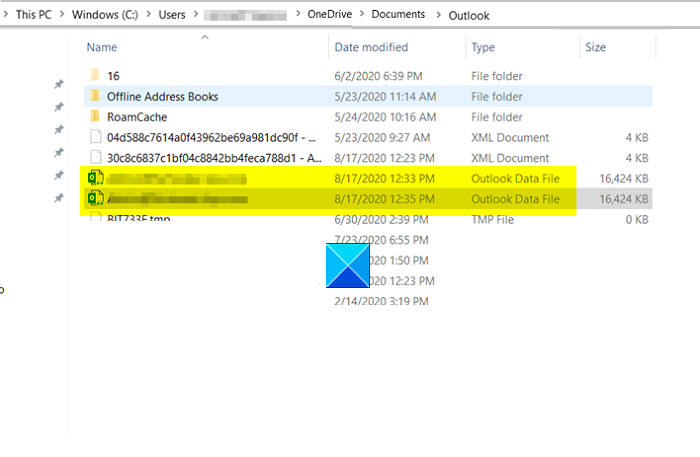This screenshot has width=700, height=457.
Task: Sort by the Type column header
Action: [x=483, y=47]
